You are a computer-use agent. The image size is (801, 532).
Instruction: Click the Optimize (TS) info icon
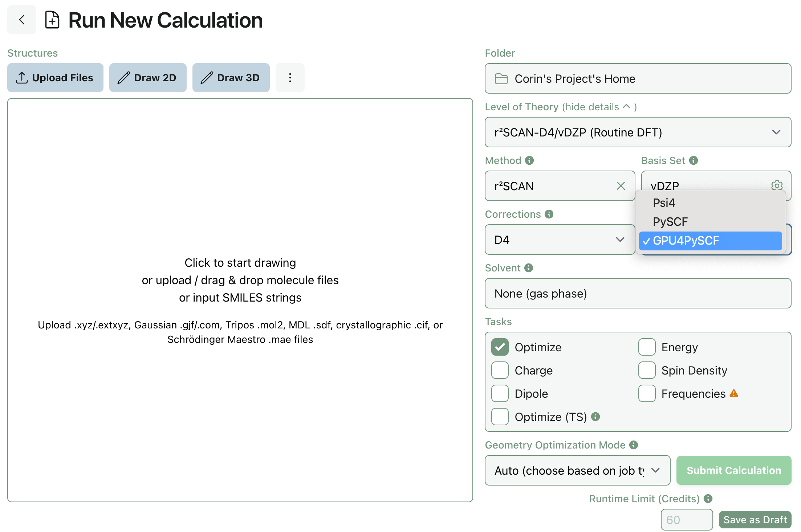595,417
